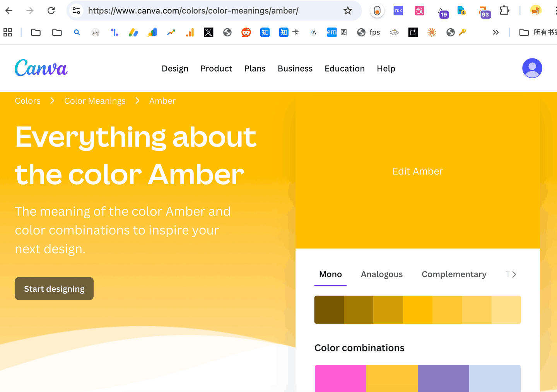Show more color tabs with right chevron
The image size is (557, 392).
point(514,274)
